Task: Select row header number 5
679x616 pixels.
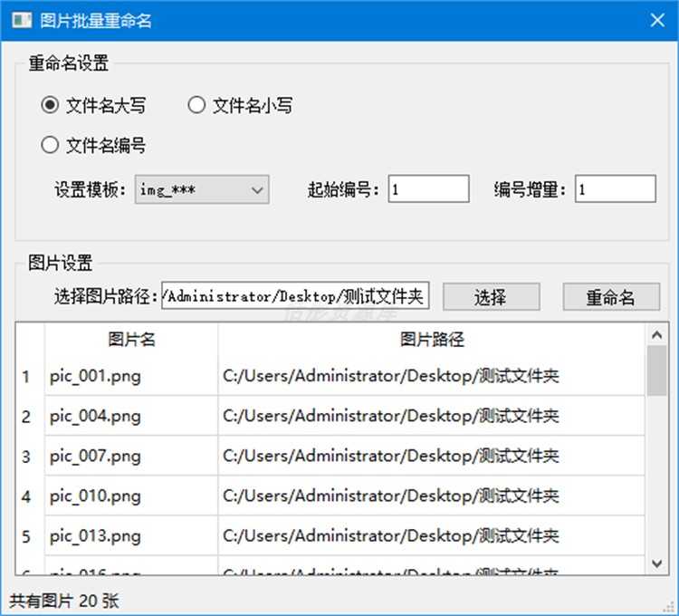Action: (30, 536)
